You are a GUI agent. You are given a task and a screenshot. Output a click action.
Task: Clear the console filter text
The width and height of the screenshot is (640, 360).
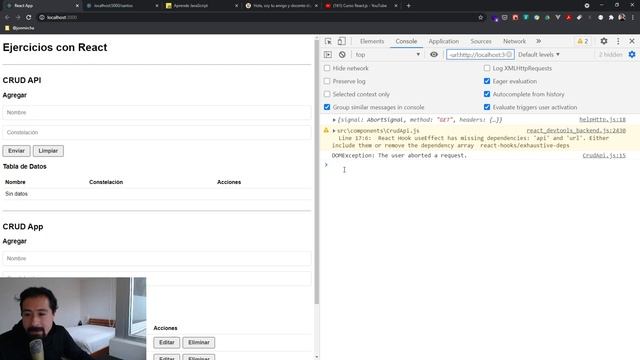tap(509, 54)
